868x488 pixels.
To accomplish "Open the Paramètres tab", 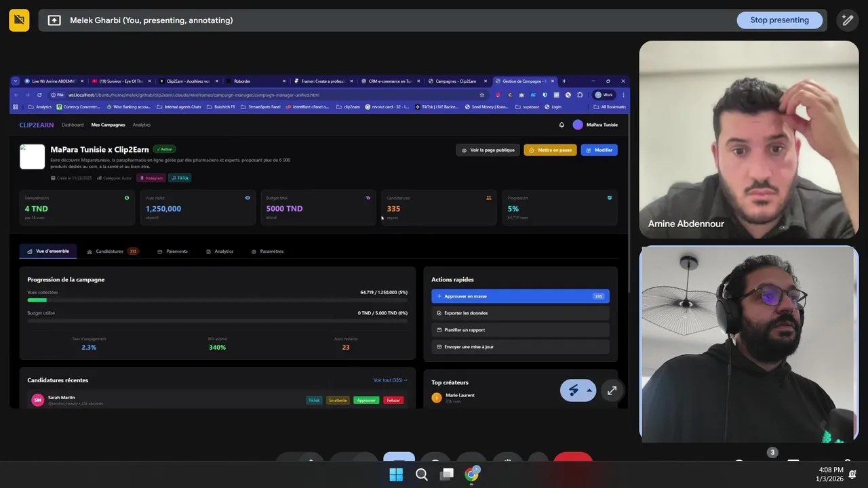I will [267, 251].
